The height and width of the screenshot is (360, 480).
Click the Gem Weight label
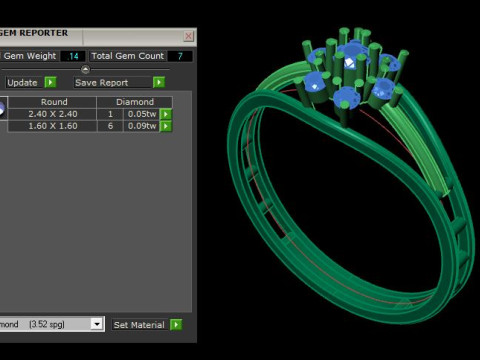point(29,56)
